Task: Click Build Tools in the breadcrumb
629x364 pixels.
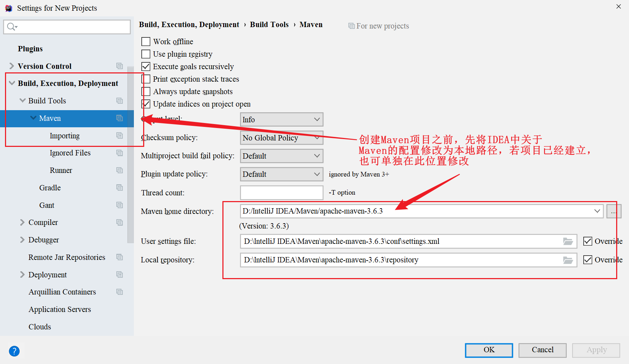Action: pos(269,25)
